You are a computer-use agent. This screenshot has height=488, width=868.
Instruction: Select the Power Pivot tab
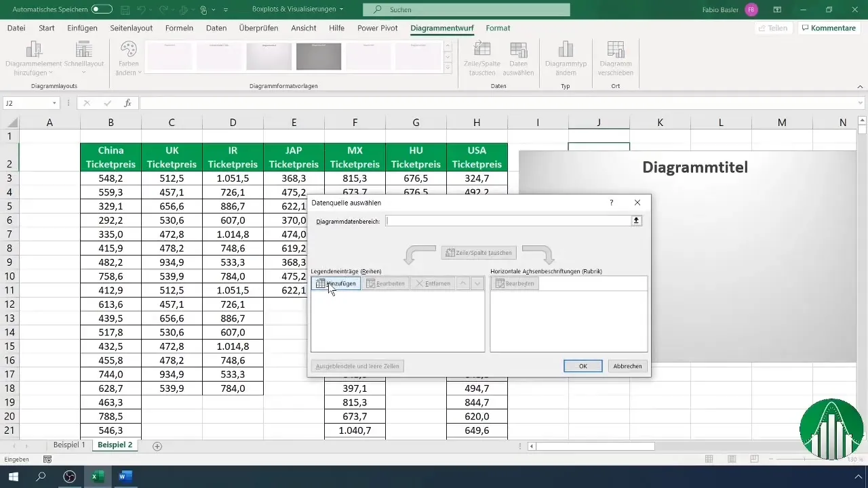[378, 28]
